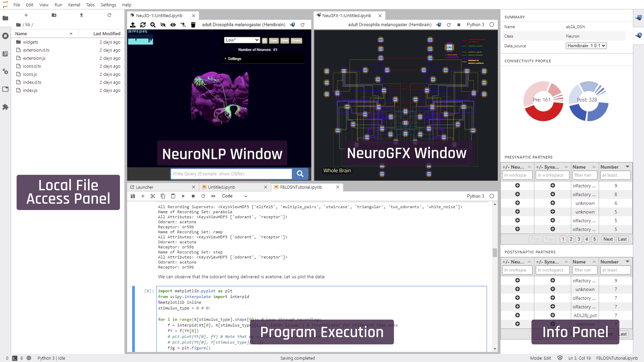Click the Upload Files icon in file browser
The height and width of the screenshot is (362, 644).
click(82, 15)
